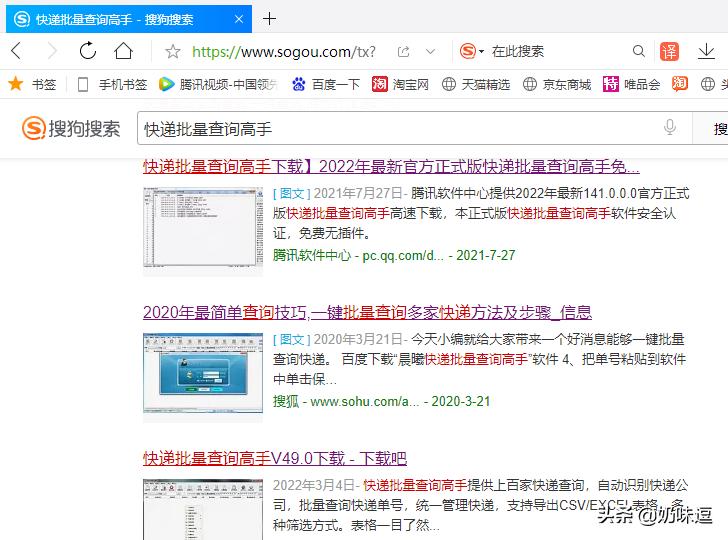The image size is (728, 540).
Task: Close the 快递批量查询高手 tab
Action: (x=239, y=19)
